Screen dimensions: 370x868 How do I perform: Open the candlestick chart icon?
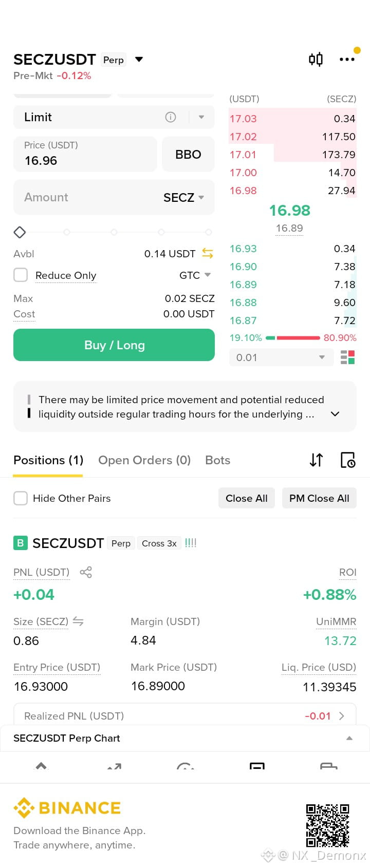pyautogui.click(x=316, y=60)
